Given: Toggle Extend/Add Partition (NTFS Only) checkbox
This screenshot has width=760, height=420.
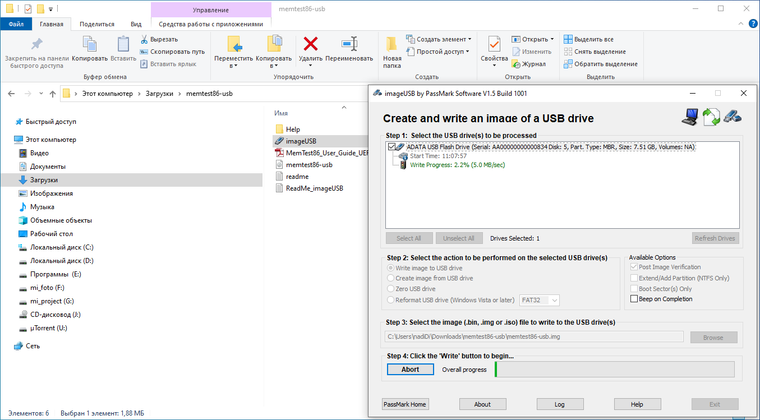Looking at the screenshot, I should [633, 278].
